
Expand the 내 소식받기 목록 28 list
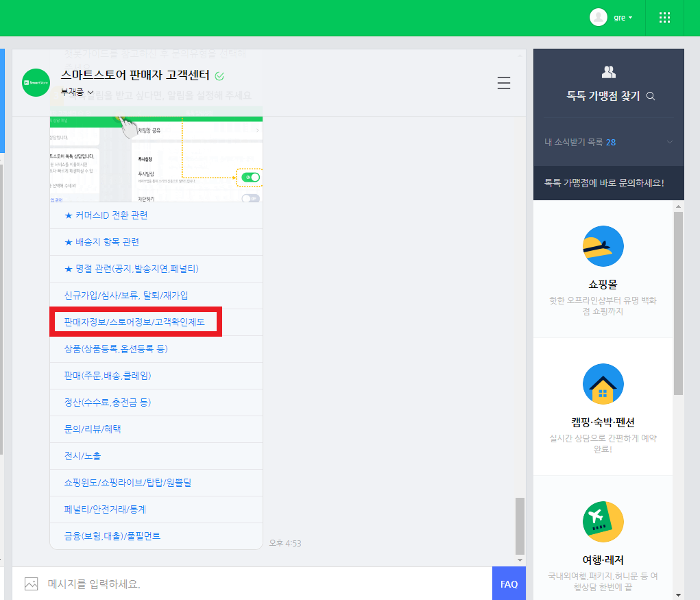pos(670,142)
